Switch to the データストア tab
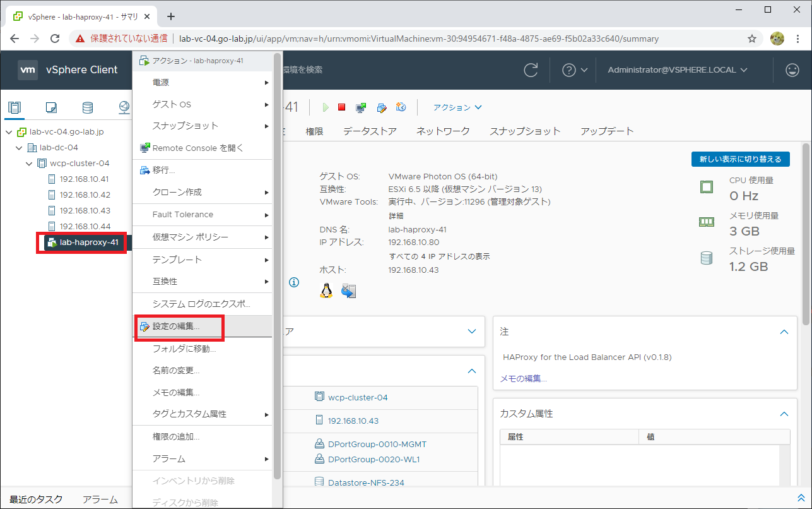The width and height of the screenshot is (812, 509). tap(370, 131)
